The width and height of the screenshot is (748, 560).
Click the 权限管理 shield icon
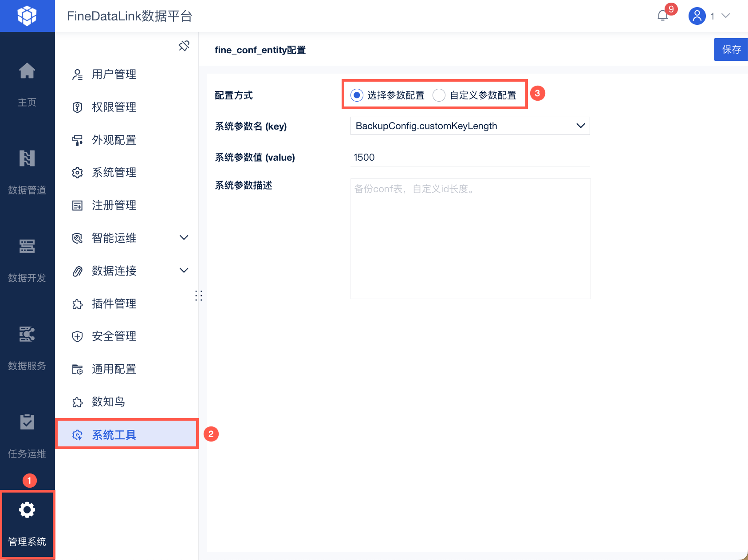click(x=78, y=107)
